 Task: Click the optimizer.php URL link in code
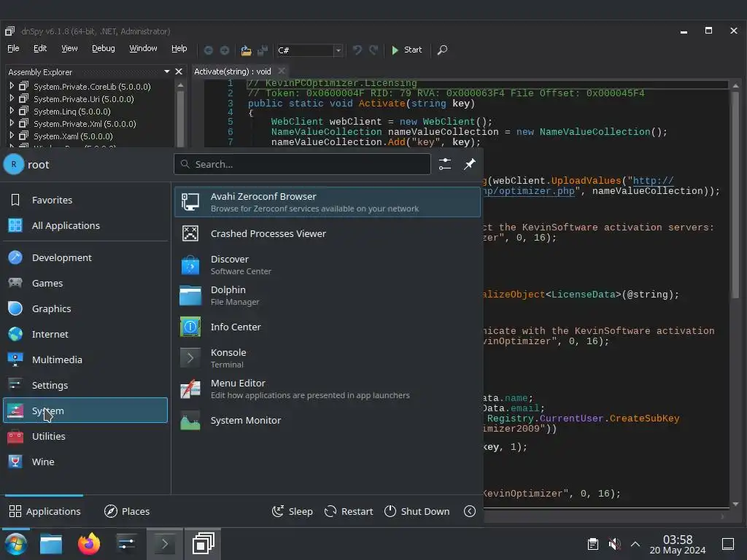pos(528,191)
